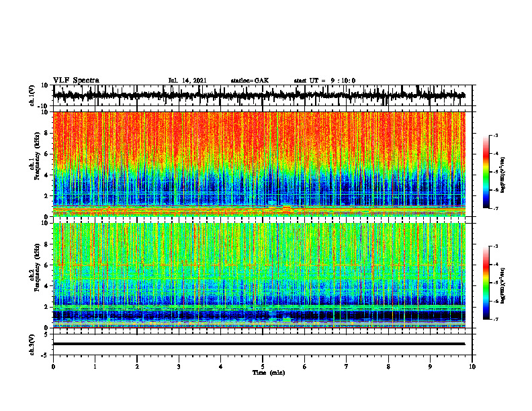Click the ch.2 spectrogram color scale bar
532x411 pixels.
pyautogui.click(x=486, y=283)
